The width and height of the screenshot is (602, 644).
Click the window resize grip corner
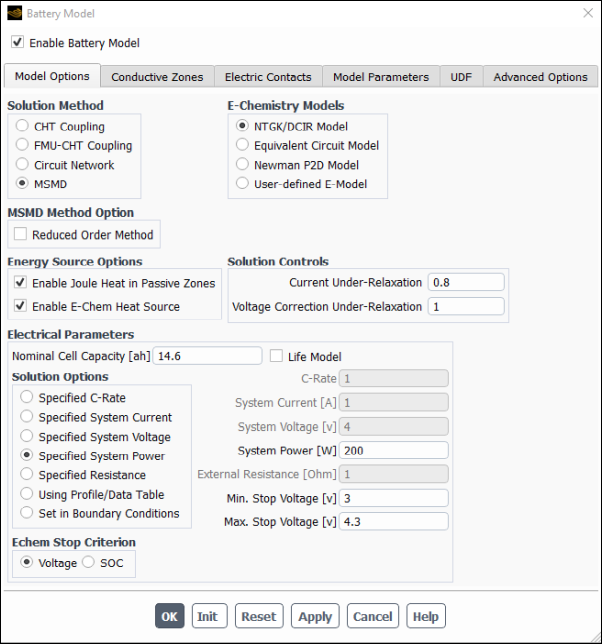click(x=595, y=637)
